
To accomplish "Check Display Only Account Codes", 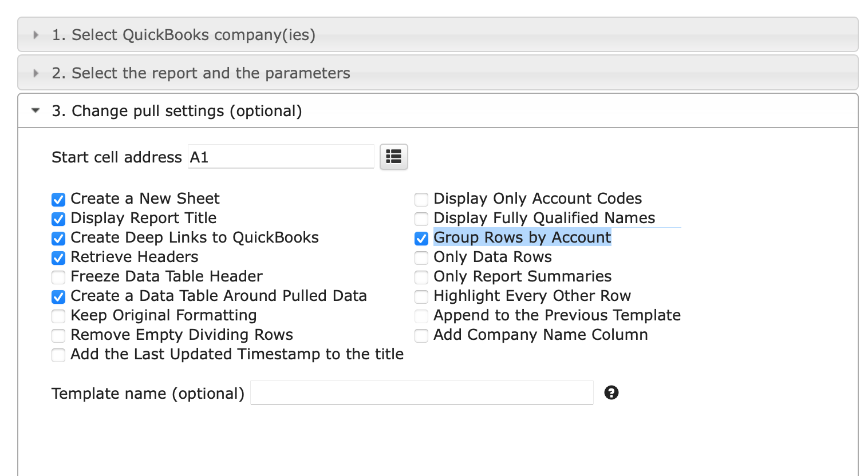I will [x=421, y=199].
